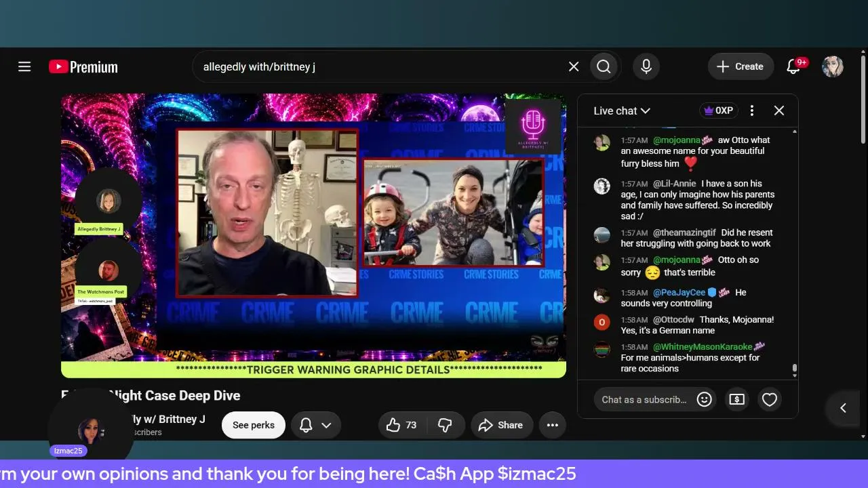
Task: Click the avatar beside @WhitneyMasonKaraoke's message
Action: pos(601,350)
